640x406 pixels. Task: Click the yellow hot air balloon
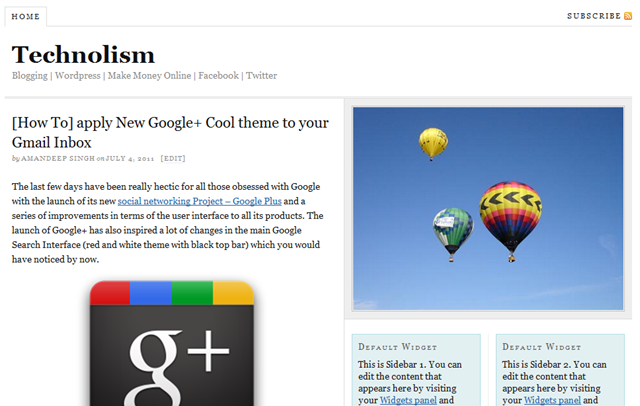pyautogui.click(x=432, y=142)
